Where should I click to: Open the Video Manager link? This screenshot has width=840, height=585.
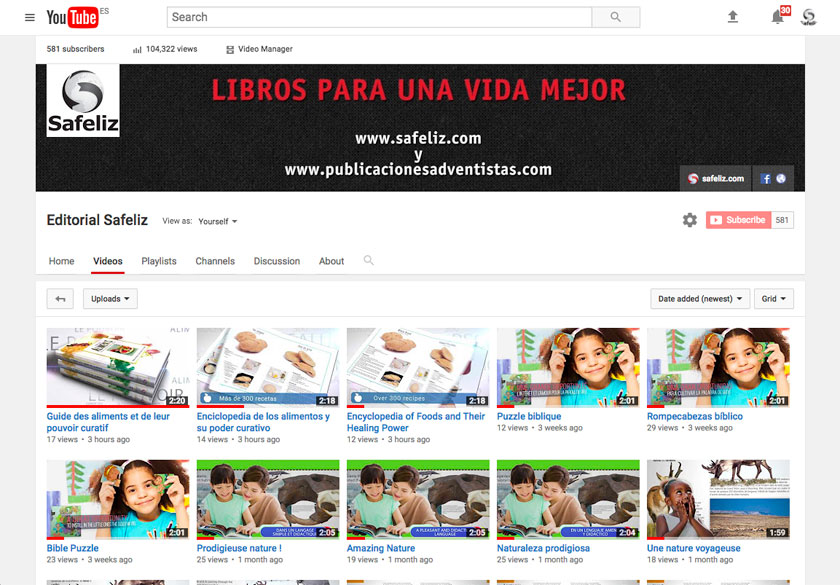pos(259,49)
